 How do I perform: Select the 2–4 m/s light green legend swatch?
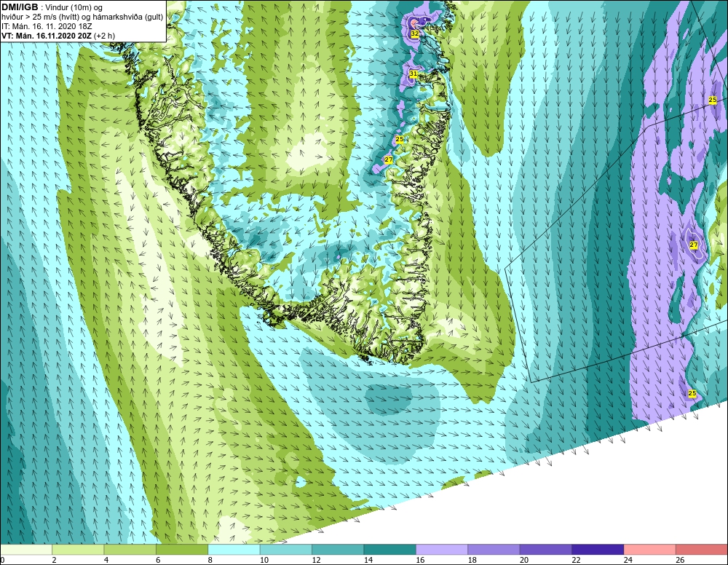(78, 550)
